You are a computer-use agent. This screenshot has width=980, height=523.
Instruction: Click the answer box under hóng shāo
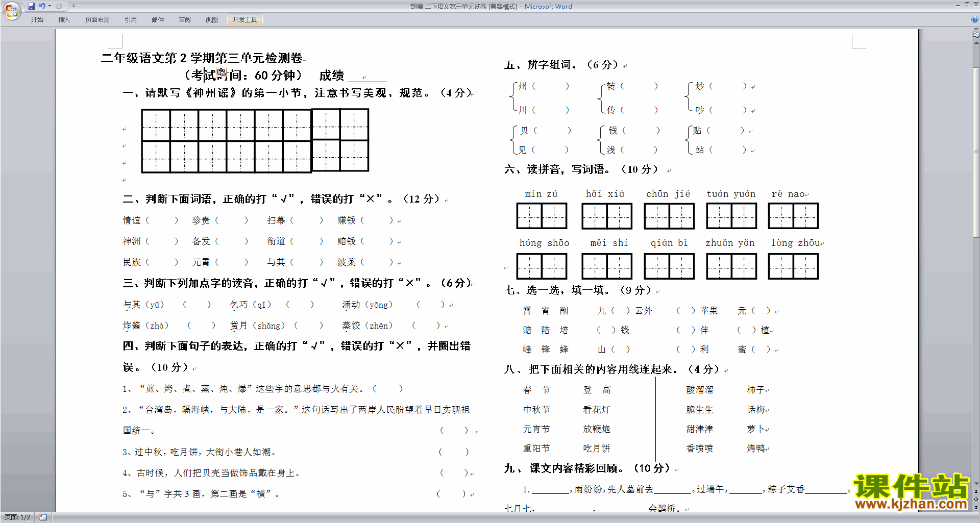[542, 266]
